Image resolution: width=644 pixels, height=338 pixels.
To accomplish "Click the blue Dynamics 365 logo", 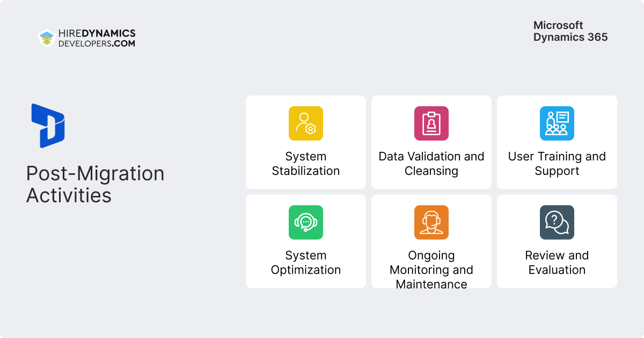I will click(x=48, y=126).
